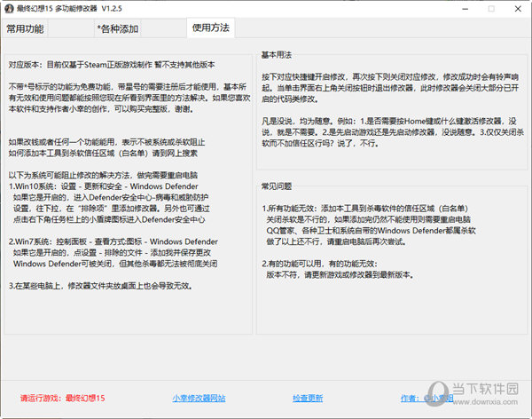Click the line starting 1.Win10系统
The width and height of the screenshot is (532, 419).
[103, 186]
